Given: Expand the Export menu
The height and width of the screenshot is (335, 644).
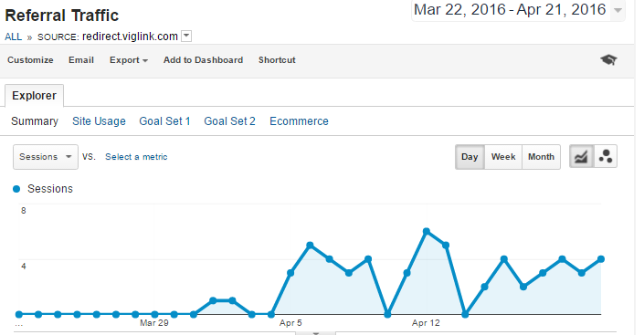Looking at the screenshot, I should coord(129,60).
